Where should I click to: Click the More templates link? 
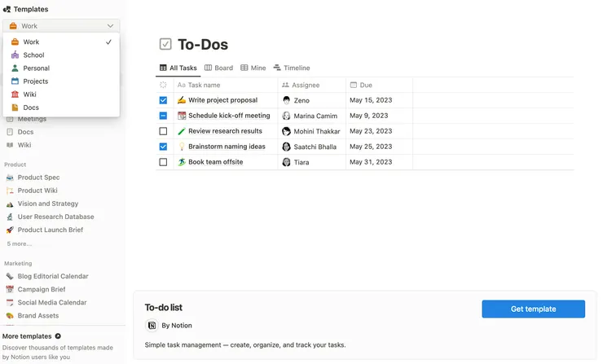pyautogui.click(x=27, y=336)
